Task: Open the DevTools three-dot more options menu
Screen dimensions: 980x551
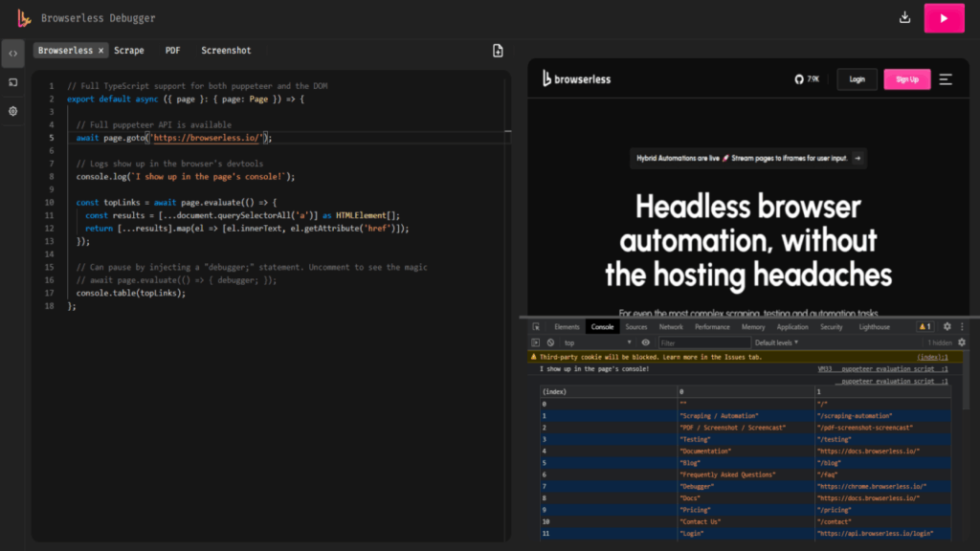Action: pos(962,327)
